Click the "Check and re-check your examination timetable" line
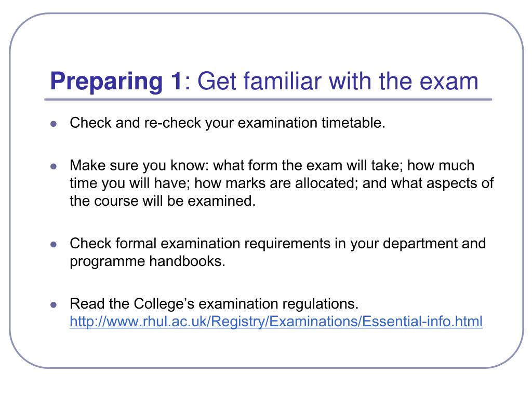532x399 pixels. [x=228, y=123]
